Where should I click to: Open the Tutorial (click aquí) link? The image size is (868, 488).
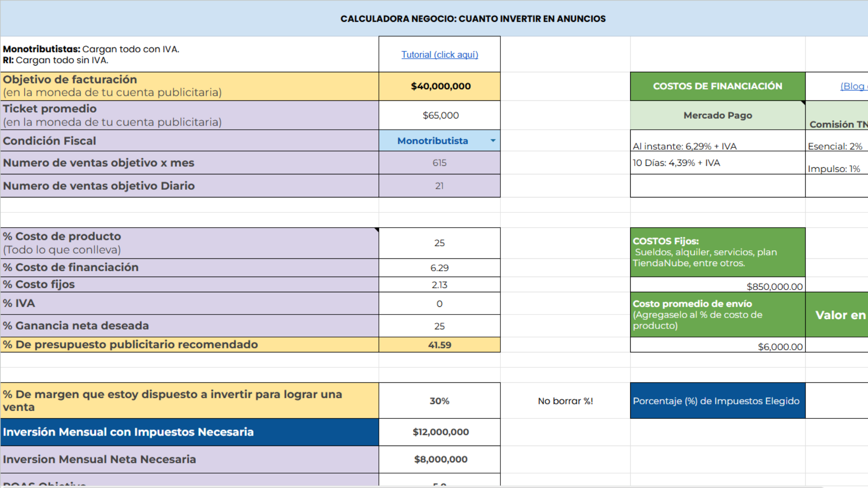click(439, 55)
